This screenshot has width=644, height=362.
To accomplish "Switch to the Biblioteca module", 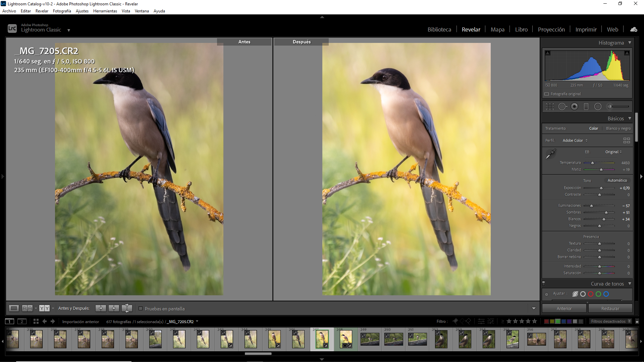I will coord(439,29).
